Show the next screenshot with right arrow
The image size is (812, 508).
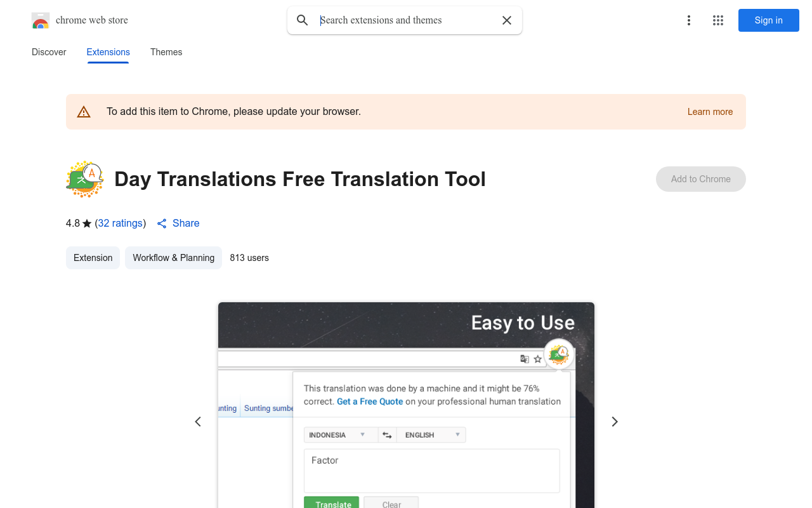coord(614,422)
